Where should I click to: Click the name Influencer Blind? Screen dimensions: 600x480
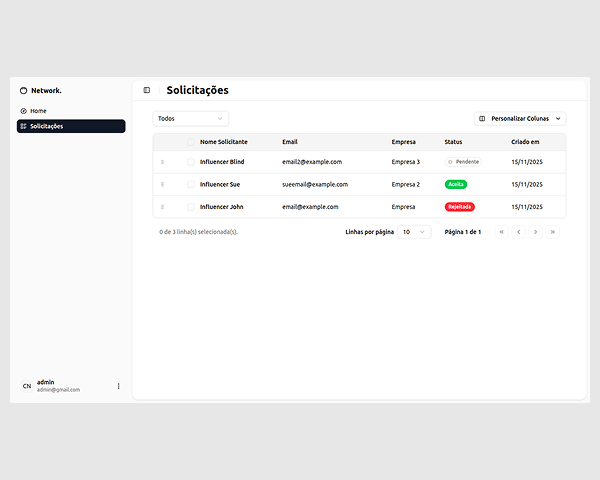pos(222,162)
